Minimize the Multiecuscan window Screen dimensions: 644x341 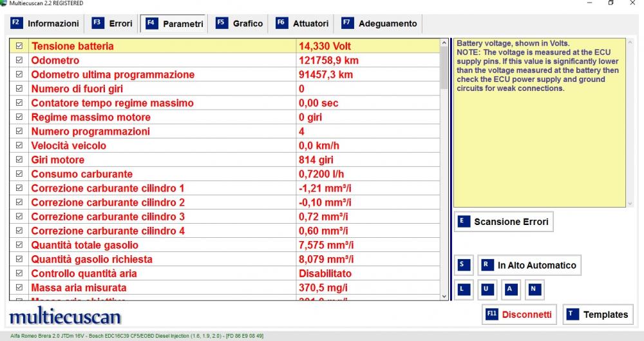[589, 3]
